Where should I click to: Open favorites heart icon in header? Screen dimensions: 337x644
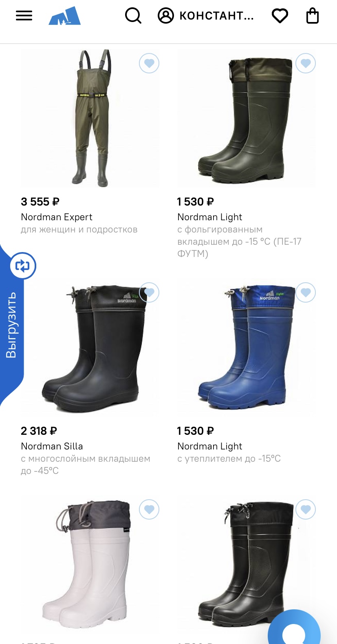(x=280, y=16)
